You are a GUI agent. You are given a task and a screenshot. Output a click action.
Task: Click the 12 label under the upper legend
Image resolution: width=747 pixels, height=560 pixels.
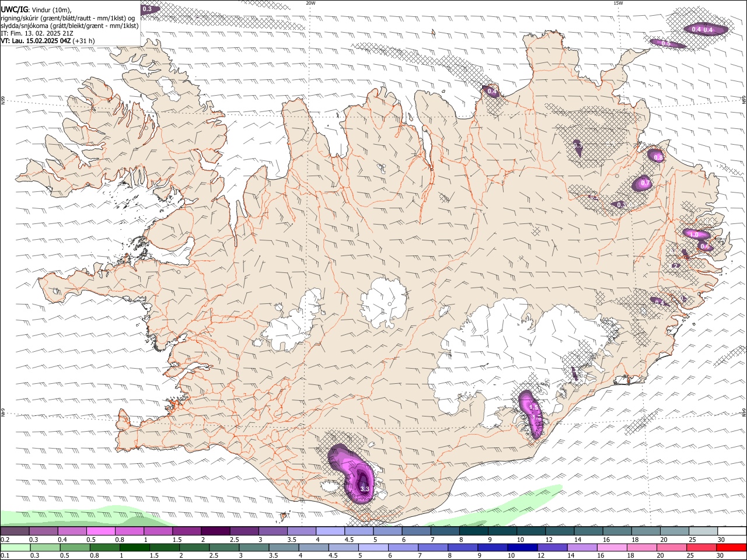point(549,540)
